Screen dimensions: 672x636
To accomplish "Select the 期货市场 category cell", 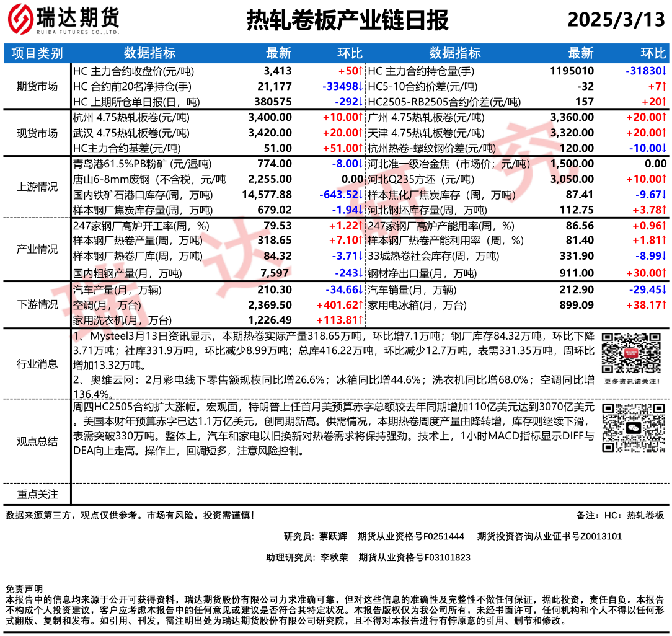I will [x=37, y=87].
